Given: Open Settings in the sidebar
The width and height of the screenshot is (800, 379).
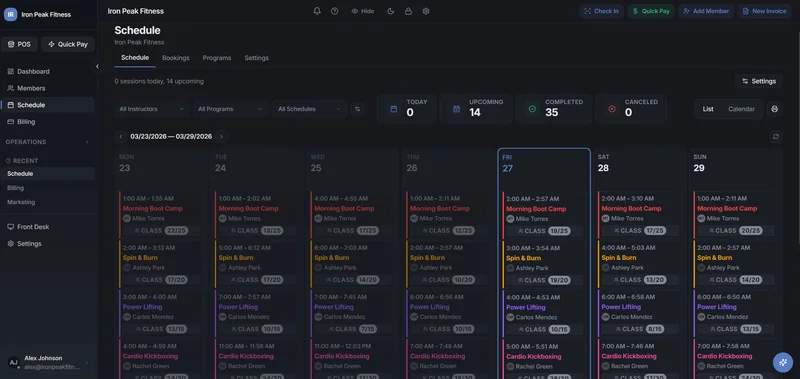Looking at the screenshot, I should 47,244.
